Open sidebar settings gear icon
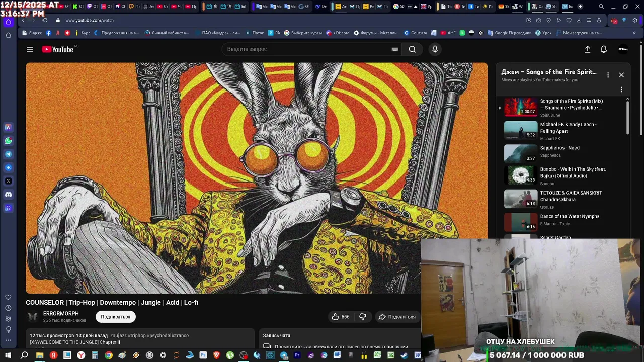The height and width of the screenshot is (362, 644). (8, 319)
